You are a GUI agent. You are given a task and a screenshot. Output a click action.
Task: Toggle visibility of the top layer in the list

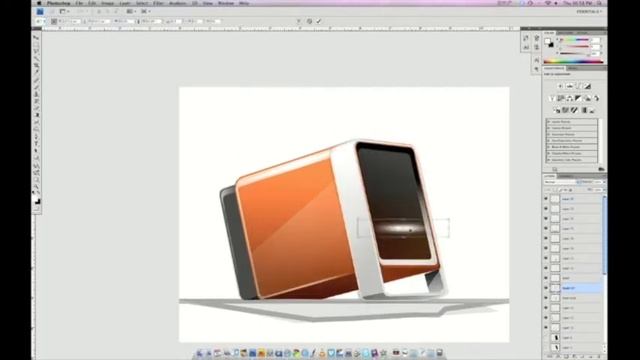pos(546,199)
